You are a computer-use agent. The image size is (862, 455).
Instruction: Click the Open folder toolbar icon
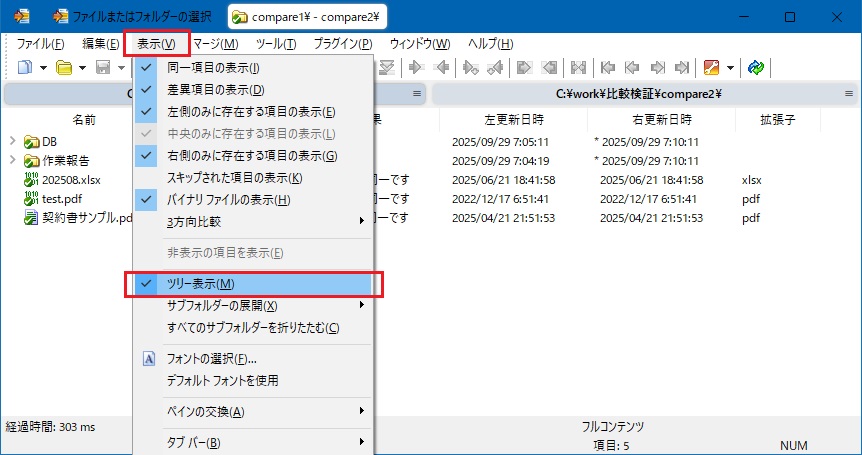(x=62, y=68)
